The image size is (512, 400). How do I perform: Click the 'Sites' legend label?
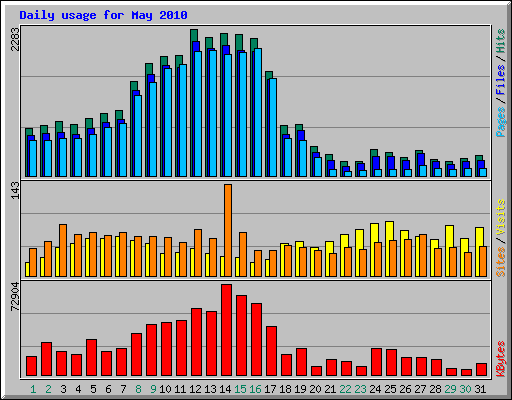tap(501, 262)
